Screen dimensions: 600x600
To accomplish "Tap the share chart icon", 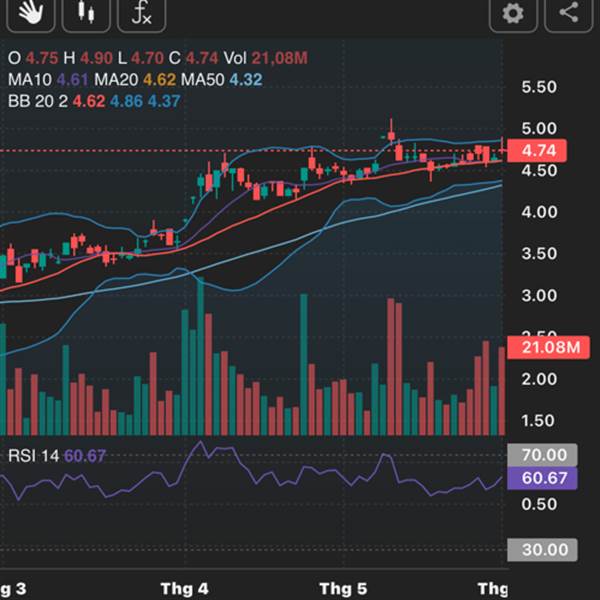I will (569, 14).
